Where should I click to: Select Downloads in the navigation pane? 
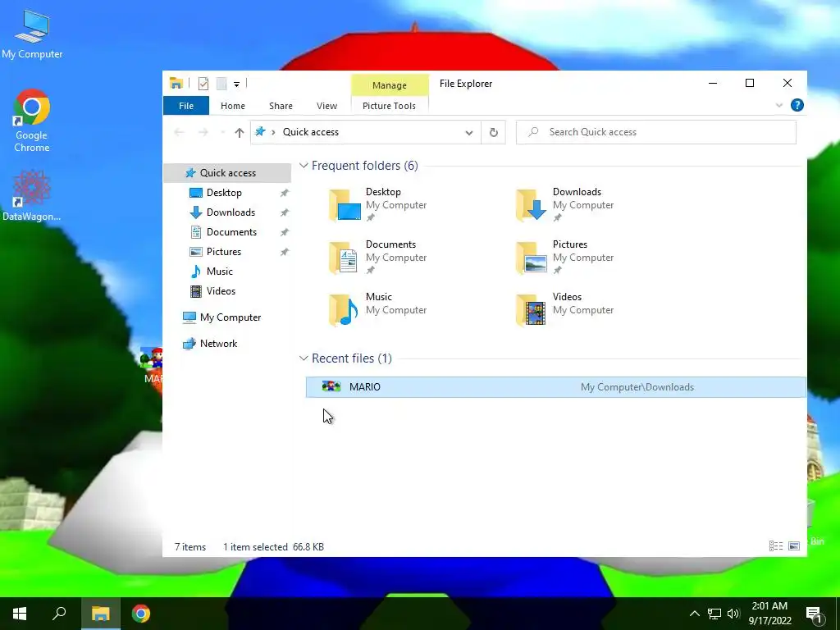(231, 212)
